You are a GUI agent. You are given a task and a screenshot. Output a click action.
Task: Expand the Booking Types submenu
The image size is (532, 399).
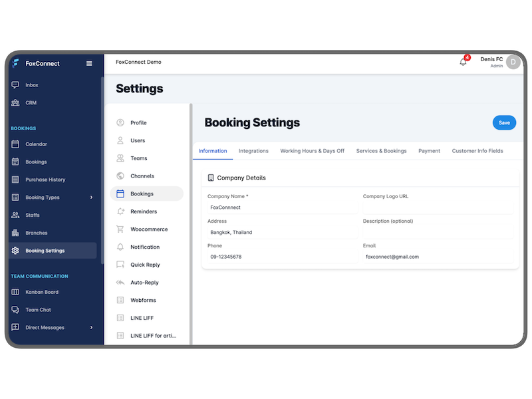click(91, 198)
